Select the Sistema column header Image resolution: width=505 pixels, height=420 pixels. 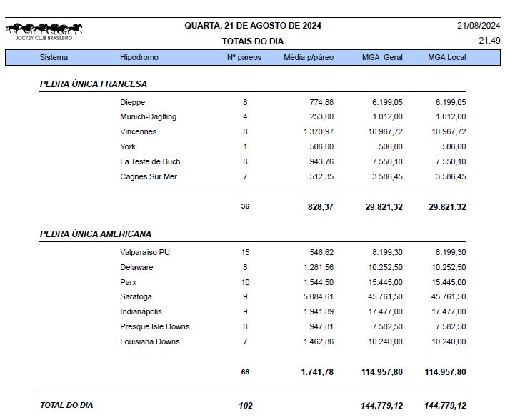click(54, 57)
